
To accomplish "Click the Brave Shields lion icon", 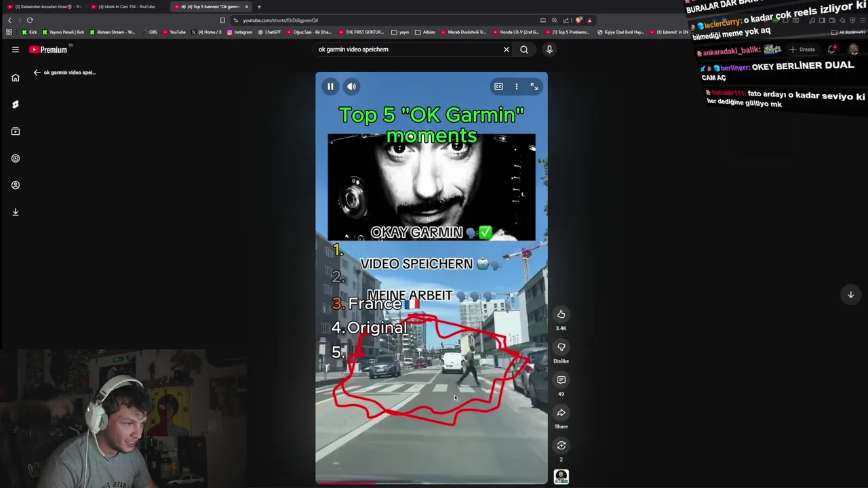I will 578,20.
